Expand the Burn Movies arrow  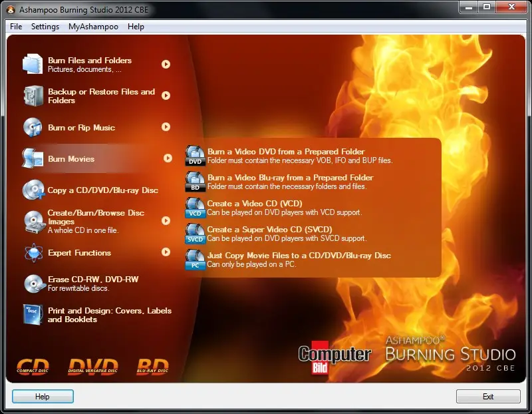click(168, 158)
